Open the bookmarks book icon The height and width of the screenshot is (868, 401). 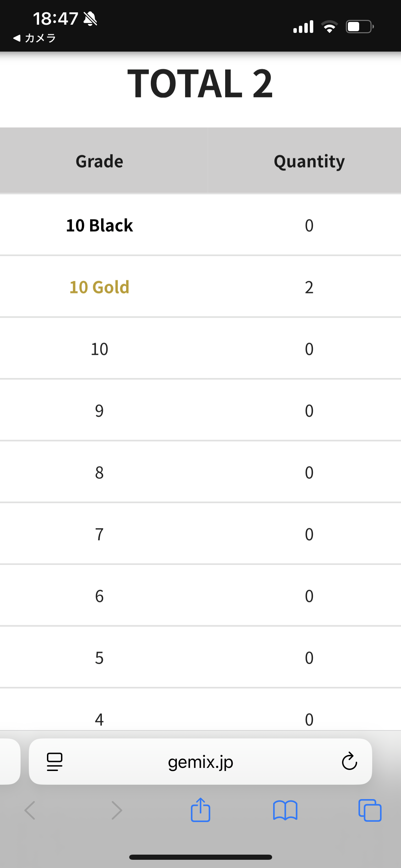tap(285, 810)
